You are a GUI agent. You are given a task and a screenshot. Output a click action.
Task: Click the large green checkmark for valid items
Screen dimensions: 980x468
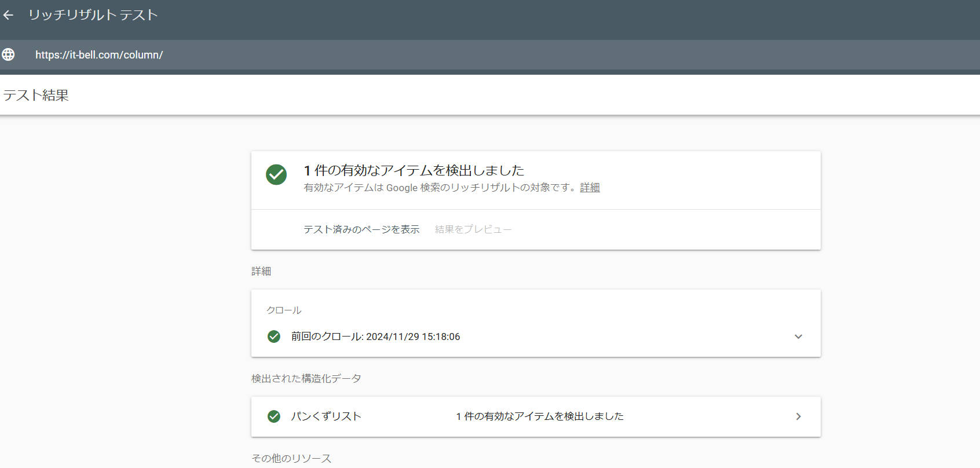point(276,174)
